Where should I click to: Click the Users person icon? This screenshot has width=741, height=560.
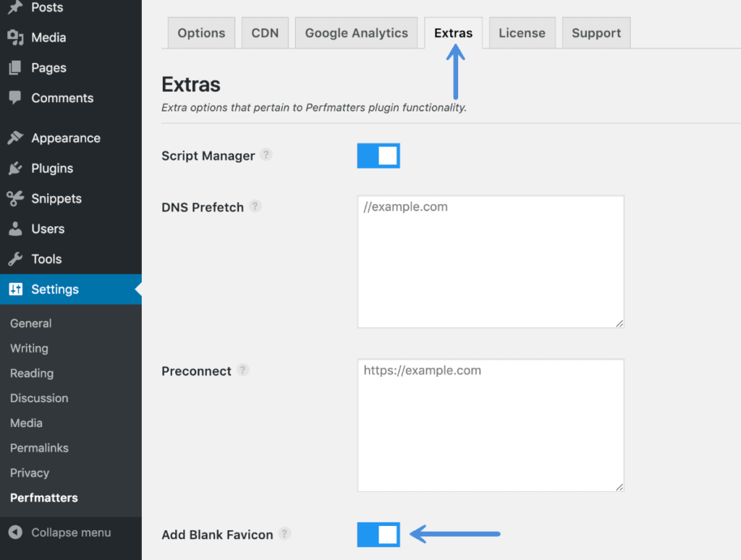15,229
